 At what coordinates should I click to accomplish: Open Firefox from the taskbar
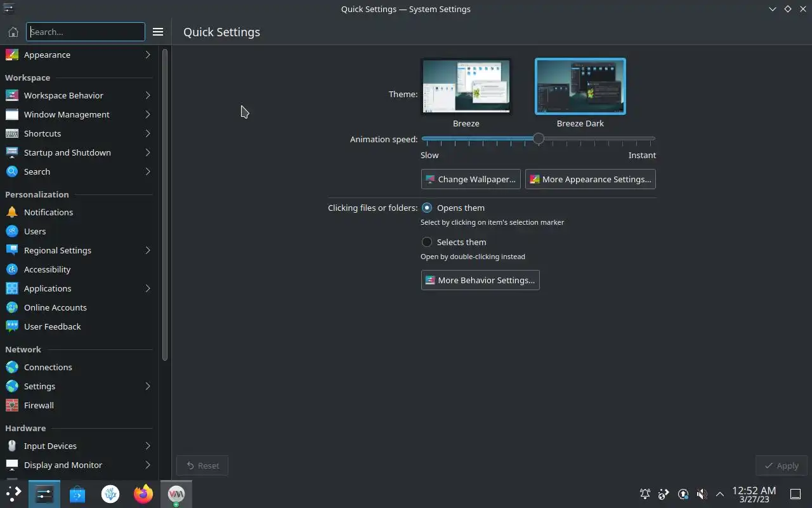click(x=143, y=494)
